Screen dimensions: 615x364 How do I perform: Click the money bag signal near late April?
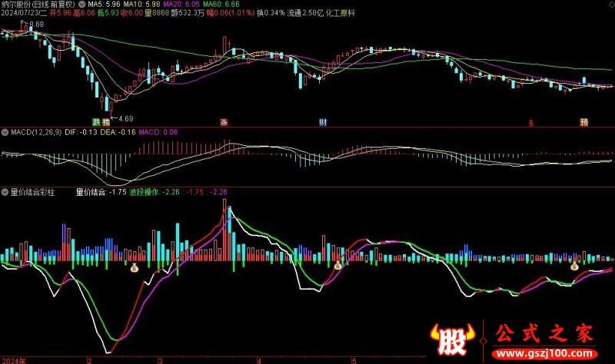click(x=337, y=266)
